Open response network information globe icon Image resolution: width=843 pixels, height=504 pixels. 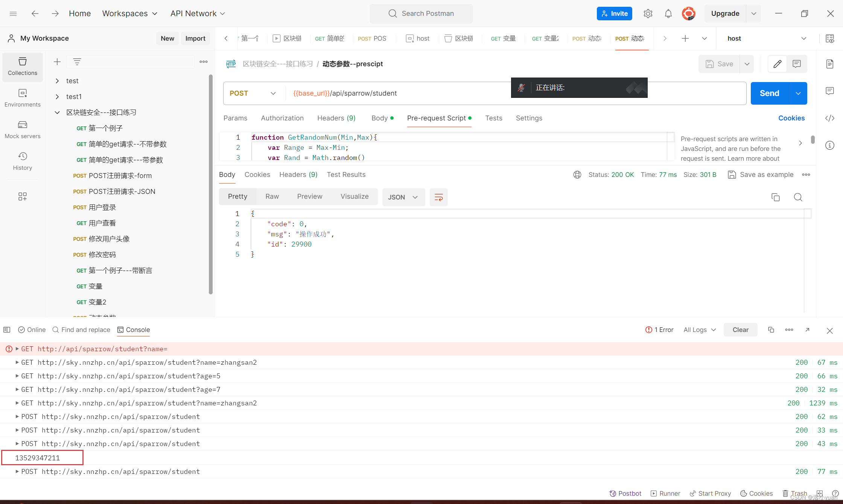point(577,175)
